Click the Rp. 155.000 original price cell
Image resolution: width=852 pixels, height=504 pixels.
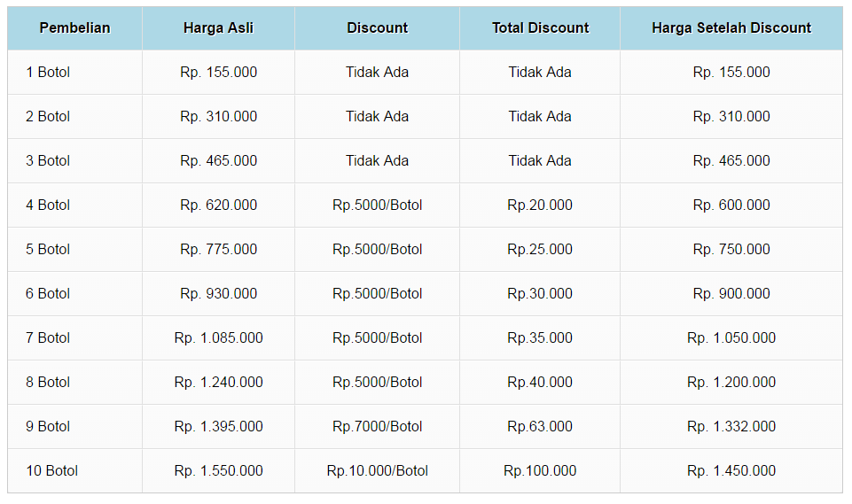point(218,72)
